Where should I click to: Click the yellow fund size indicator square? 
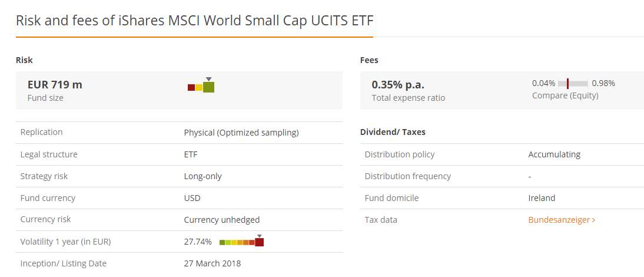pyautogui.click(x=199, y=88)
